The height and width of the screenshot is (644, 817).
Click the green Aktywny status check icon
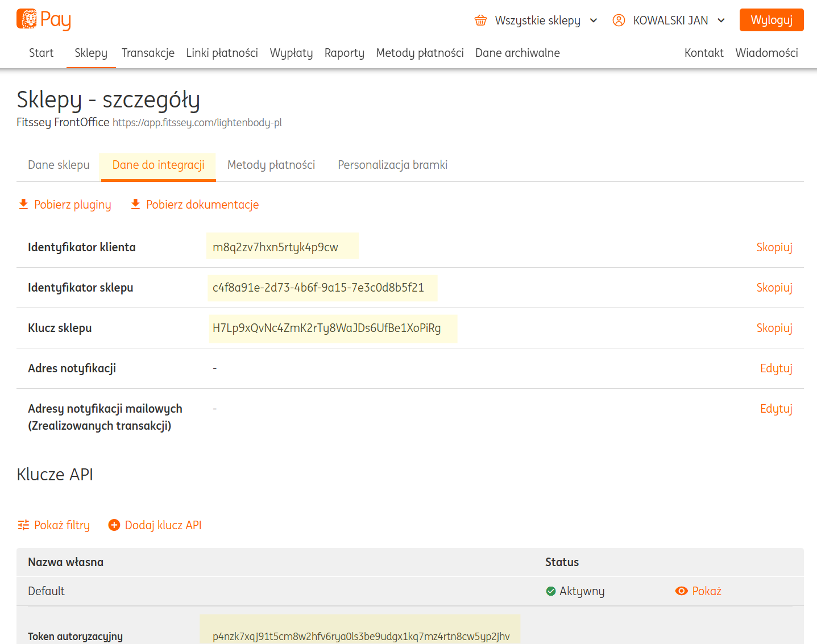(x=550, y=591)
